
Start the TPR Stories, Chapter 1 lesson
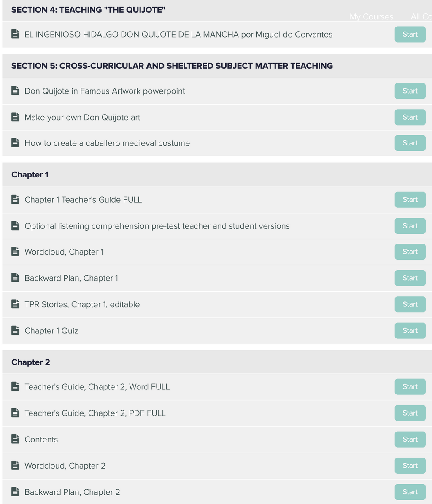point(410,304)
